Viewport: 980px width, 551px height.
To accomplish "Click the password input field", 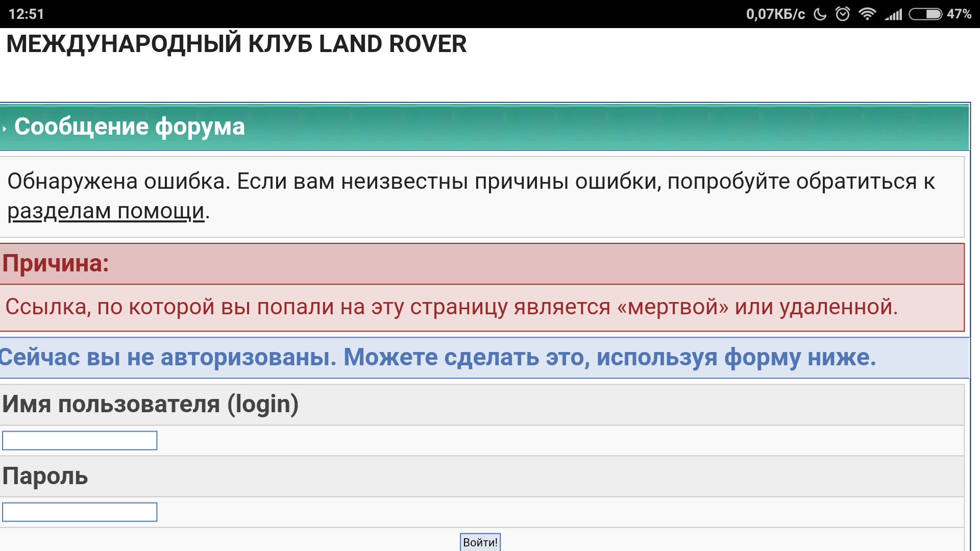I will coord(80,512).
